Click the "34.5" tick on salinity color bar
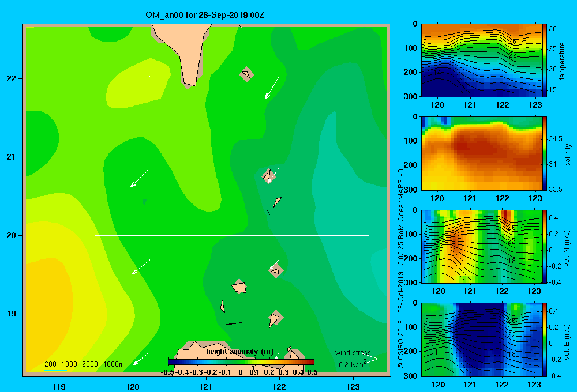The image size is (577, 392). [x=556, y=138]
